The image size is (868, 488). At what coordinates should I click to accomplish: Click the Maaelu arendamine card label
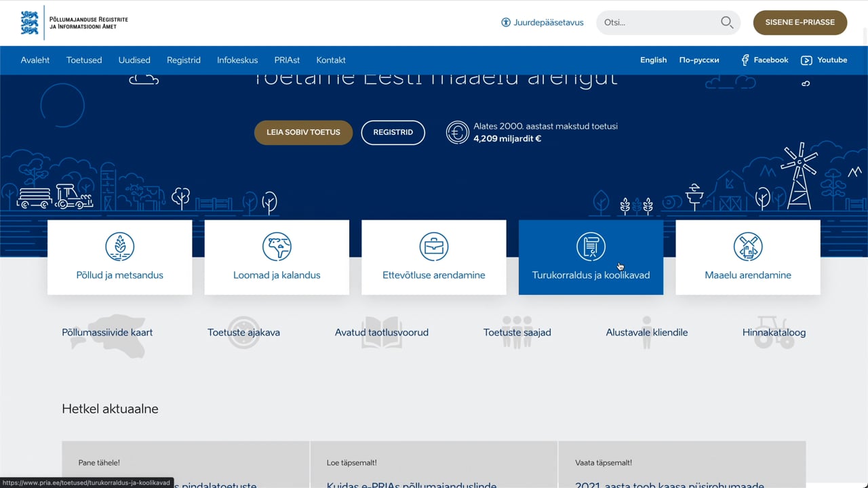748,275
